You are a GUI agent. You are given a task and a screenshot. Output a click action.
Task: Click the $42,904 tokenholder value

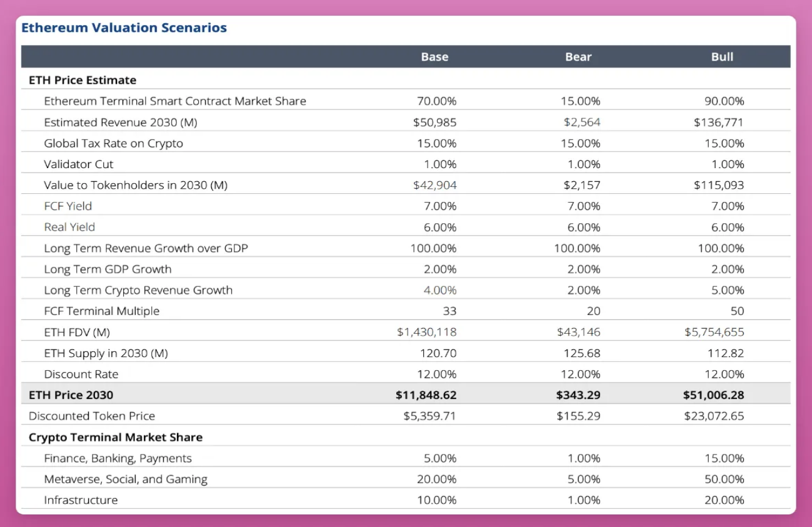[x=434, y=185]
